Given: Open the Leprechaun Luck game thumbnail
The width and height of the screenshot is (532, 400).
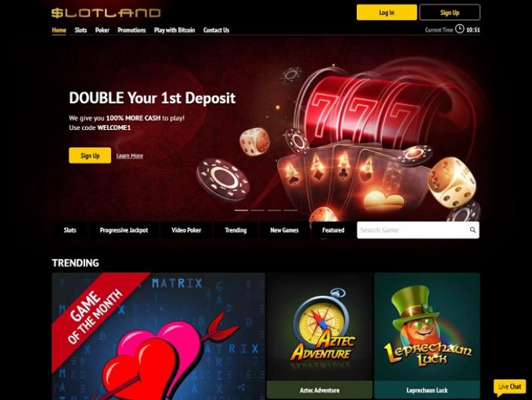Looking at the screenshot, I should (x=427, y=335).
